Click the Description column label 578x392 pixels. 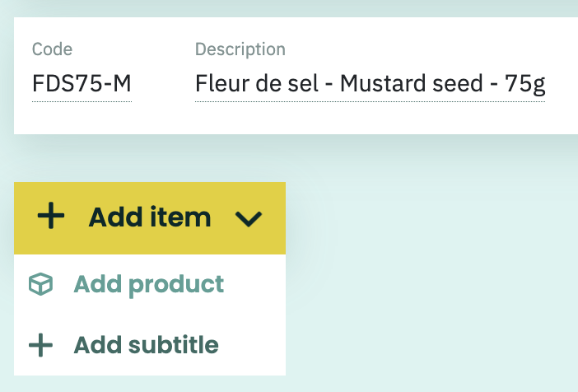(240, 49)
